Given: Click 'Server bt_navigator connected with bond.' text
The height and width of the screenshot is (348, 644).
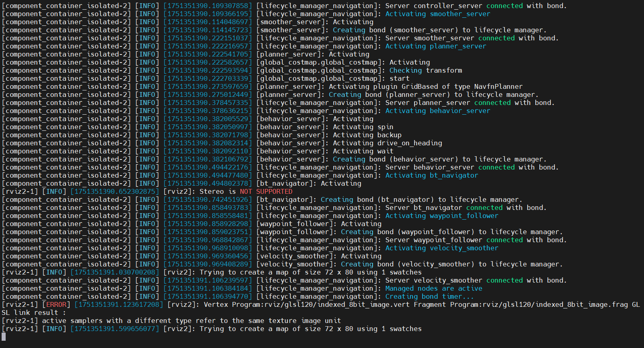Looking at the screenshot, I should point(466,208).
